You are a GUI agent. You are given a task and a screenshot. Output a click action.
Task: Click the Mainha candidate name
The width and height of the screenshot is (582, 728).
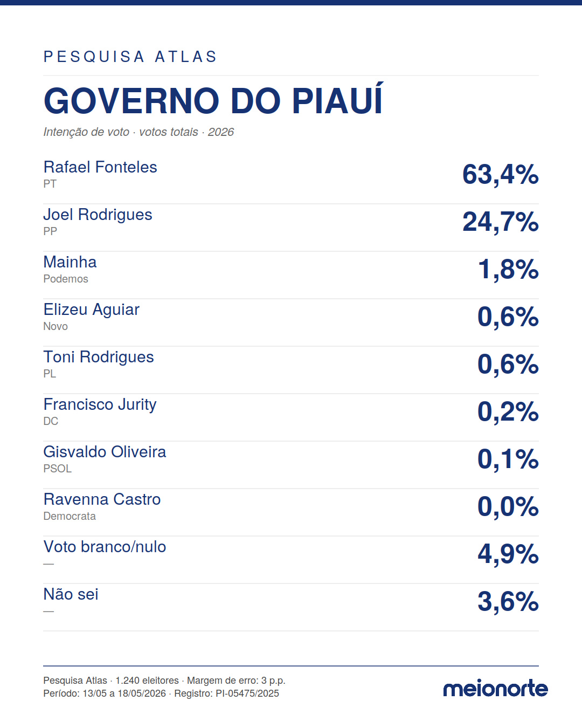(x=70, y=262)
